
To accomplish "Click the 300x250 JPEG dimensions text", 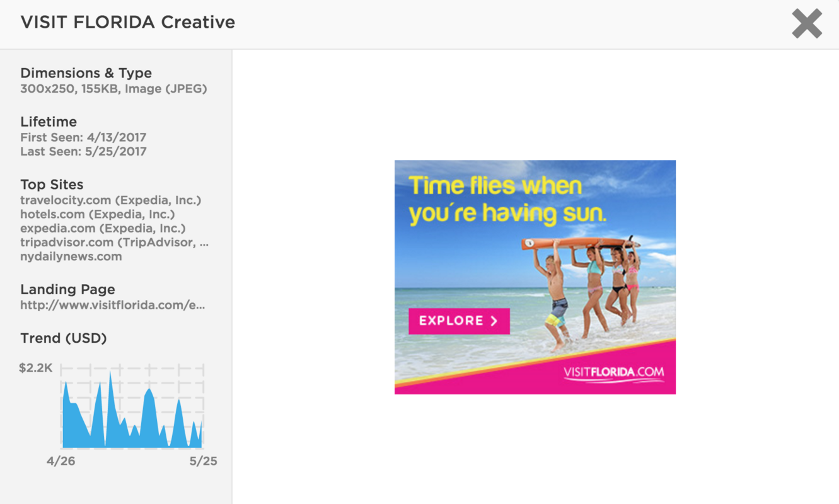I will click(113, 89).
